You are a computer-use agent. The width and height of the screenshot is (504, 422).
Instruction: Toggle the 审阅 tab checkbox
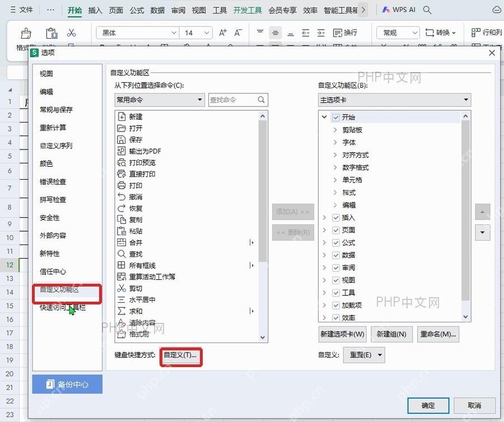pyautogui.click(x=336, y=268)
